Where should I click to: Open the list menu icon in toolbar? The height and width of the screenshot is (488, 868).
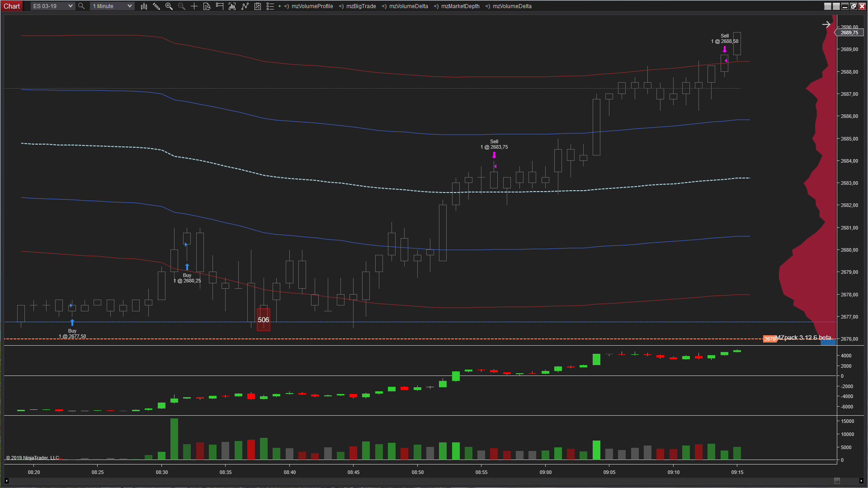270,6
